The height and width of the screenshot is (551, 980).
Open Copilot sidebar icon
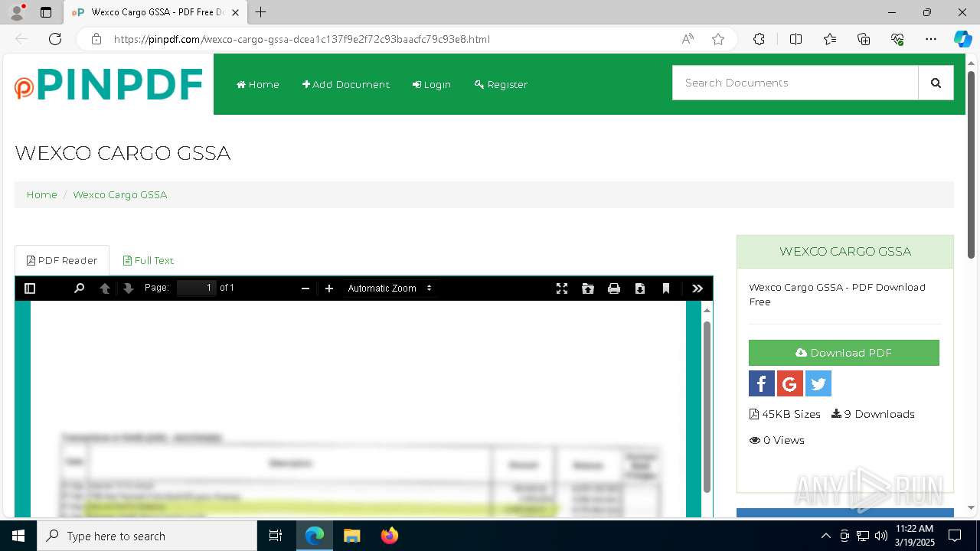tap(962, 39)
